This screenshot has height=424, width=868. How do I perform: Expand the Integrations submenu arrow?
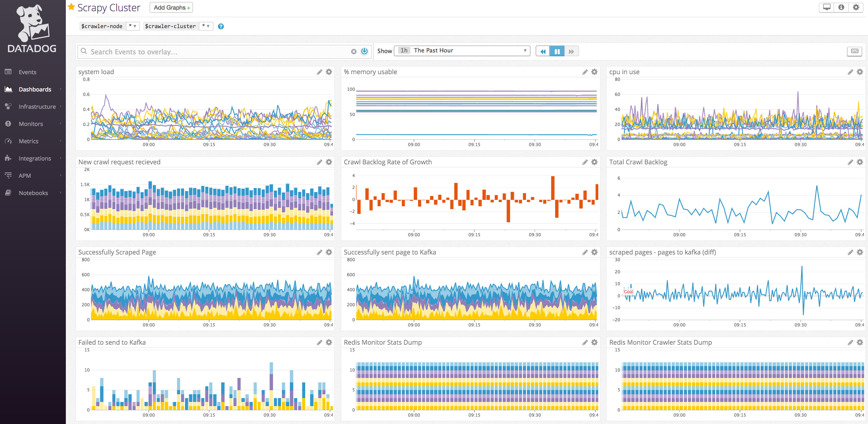(x=61, y=158)
